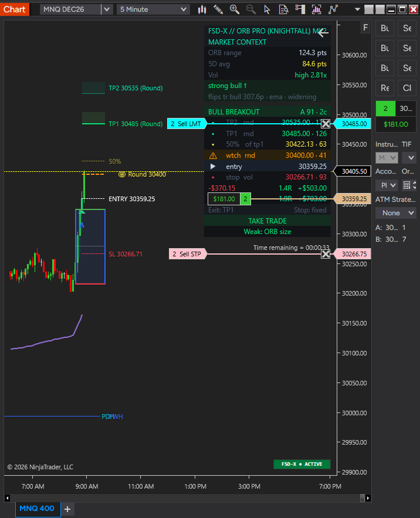Viewport: 420px width, 518px height.
Task: Click the Weak: ORB size text
Action: pyautogui.click(x=267, y=232)
